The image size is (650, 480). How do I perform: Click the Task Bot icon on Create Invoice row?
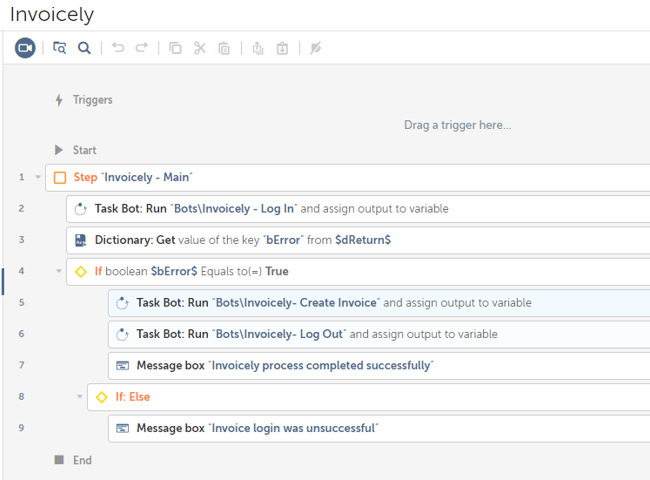(122, 303)
